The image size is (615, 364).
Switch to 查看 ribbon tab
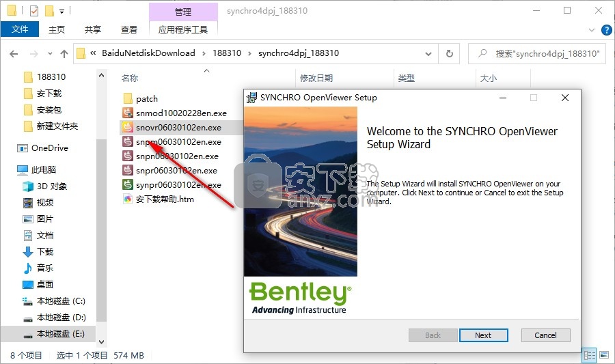[129, 29]
